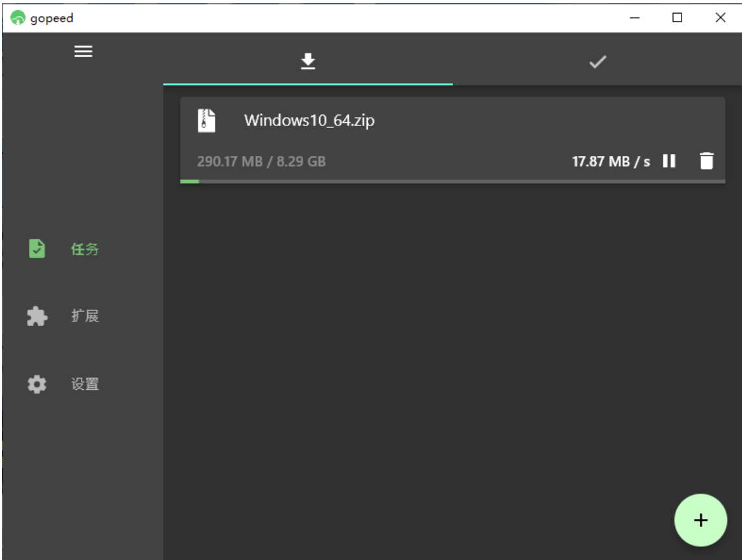Switch to the completed tasks tab

click(x=598, y=62)
